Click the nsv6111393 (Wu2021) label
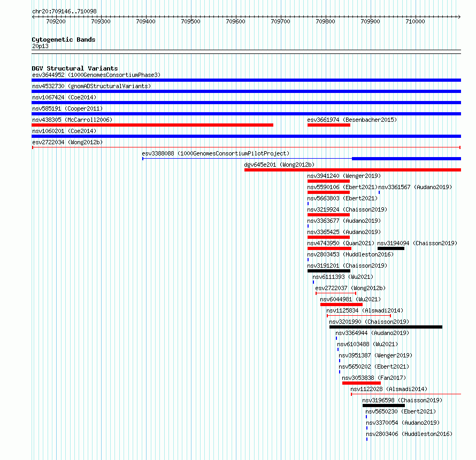476x460 pixels. click(343, 277)
